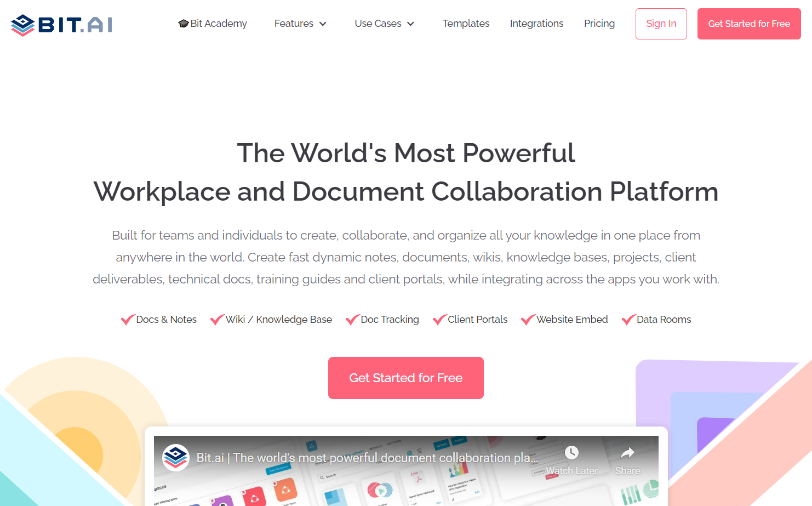Click the Share arrow icon on video
The image size is (812, 506).
(x=627, y=452)
